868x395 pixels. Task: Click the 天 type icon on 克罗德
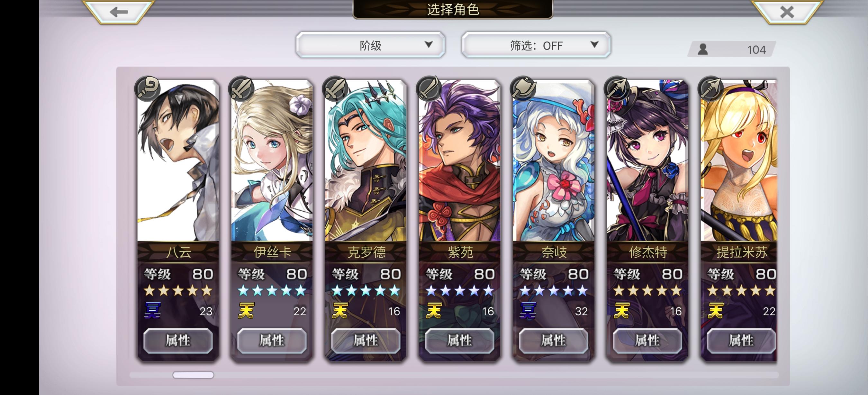[x=340, y=310]
